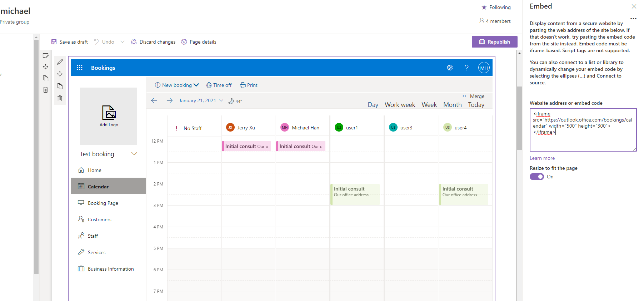Click the Michael Han avatar
The width and height of the screenshot is (644, 301).
pyautogui.click(x=285, y=127)
